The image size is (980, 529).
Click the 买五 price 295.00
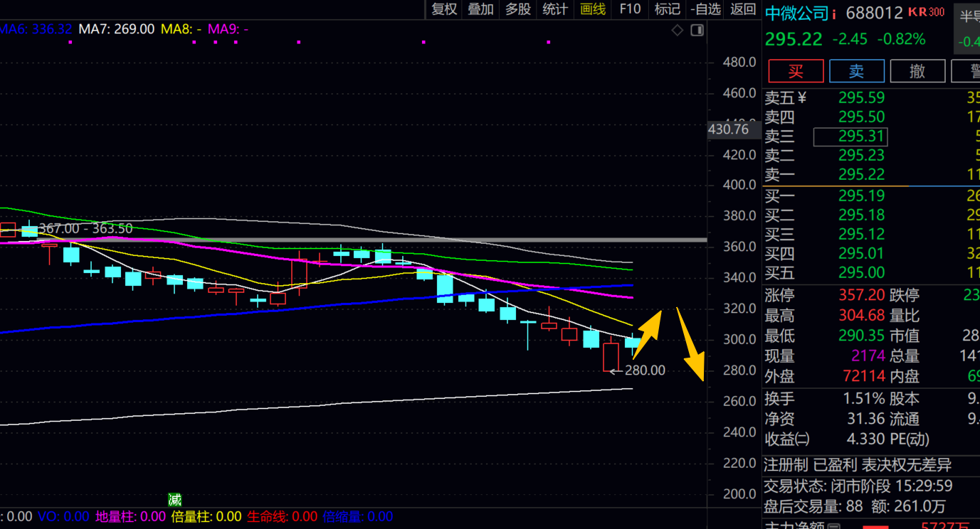(x=861, y=273)
